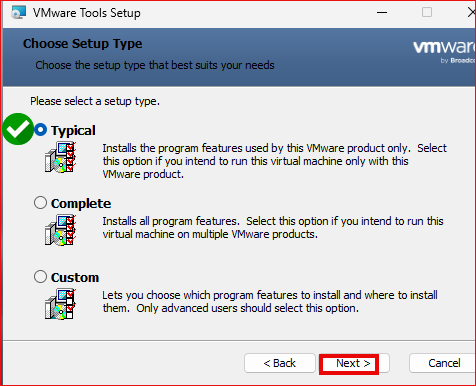Click the Typical option description text
Image resolution: width=476 pixels, height=386 pixels.
tap(274, 161)
